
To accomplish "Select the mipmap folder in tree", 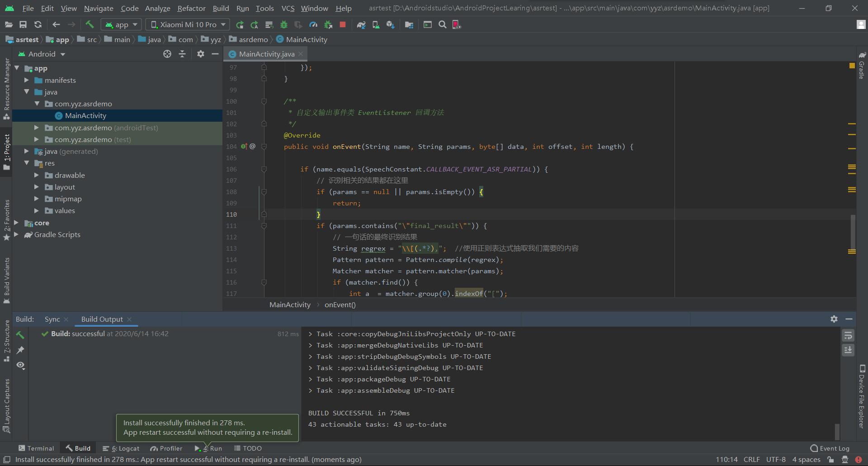I will click(68, 199).
